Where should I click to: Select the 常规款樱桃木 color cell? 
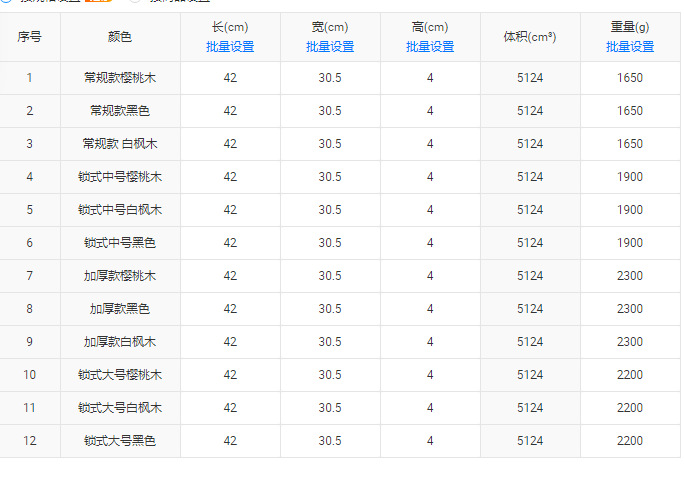[120, 78]
